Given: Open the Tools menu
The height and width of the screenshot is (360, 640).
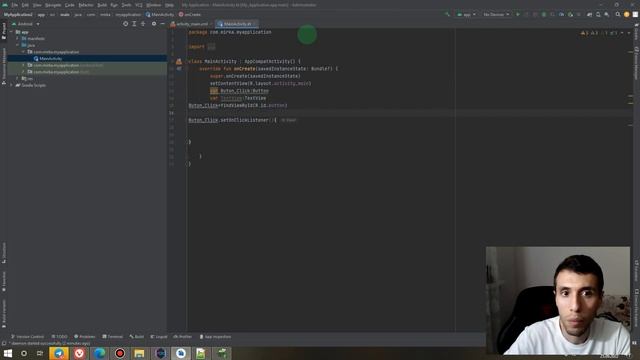Looking at the screenshot, I should 127,5.
